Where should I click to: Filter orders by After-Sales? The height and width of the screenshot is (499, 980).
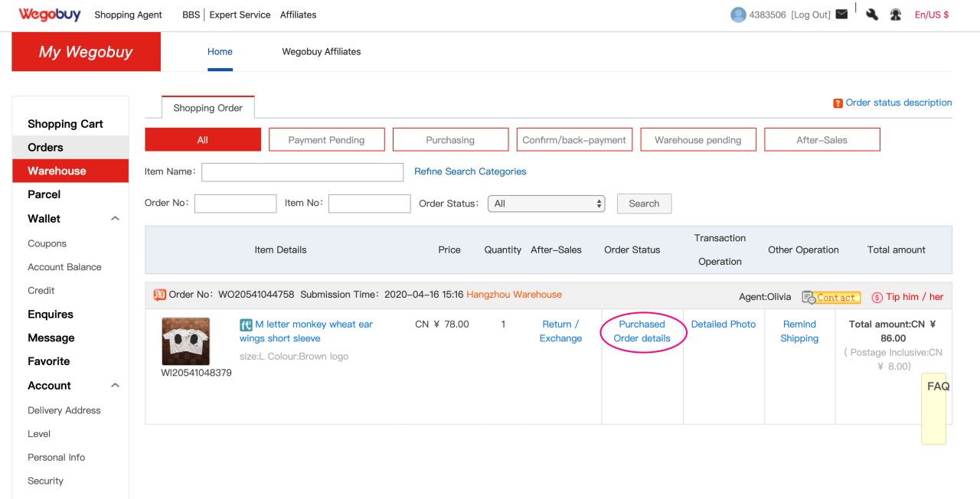coord(822,139)
